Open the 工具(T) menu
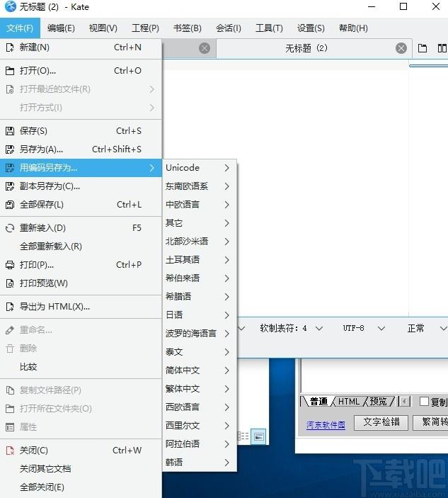Viewport: 448px width, 498px height. point(269,28)
